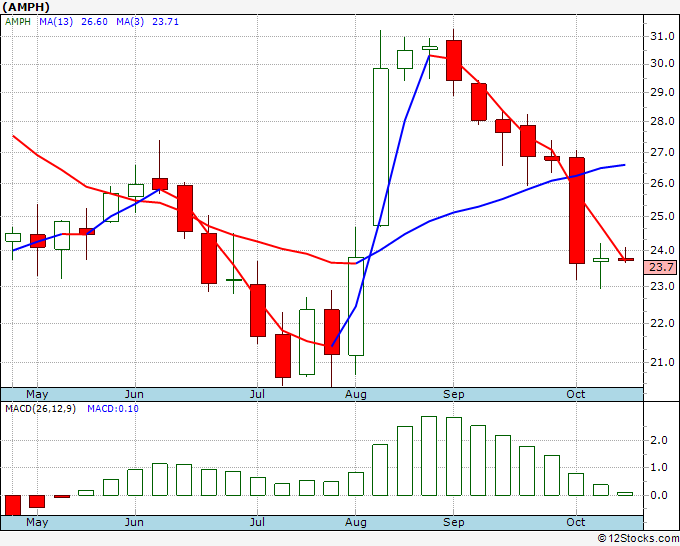Click the Aug label on price timeline
Viewport: 680px width, 546px height.
[356, 394]
